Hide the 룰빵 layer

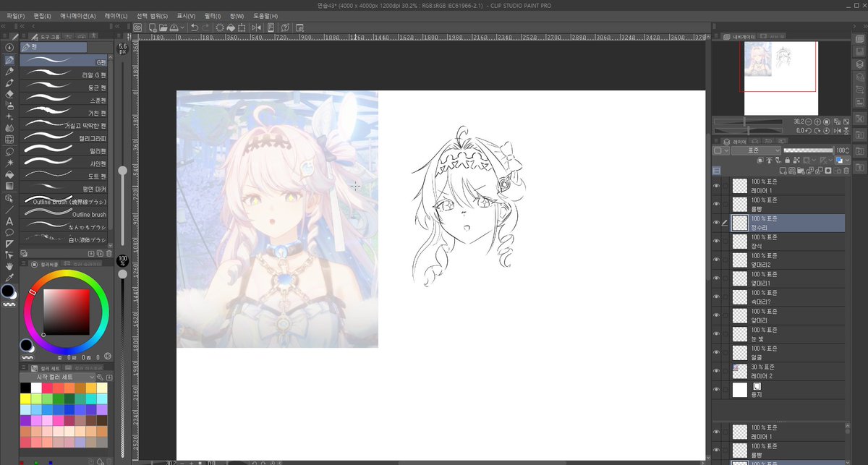pyautogui.click(x=716, y=204)
